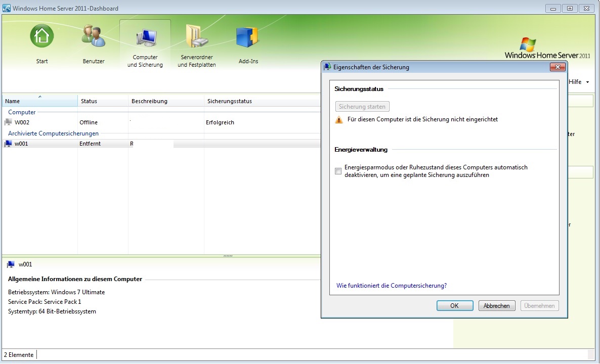Sort by the Sicherungsstatus column header

coord(262,101)
